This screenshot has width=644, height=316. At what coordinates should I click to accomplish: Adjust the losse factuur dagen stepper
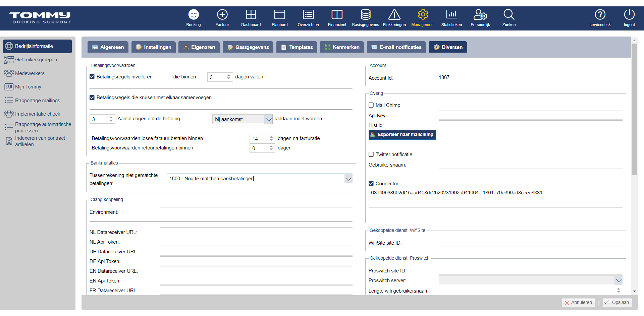coord(271,138)
